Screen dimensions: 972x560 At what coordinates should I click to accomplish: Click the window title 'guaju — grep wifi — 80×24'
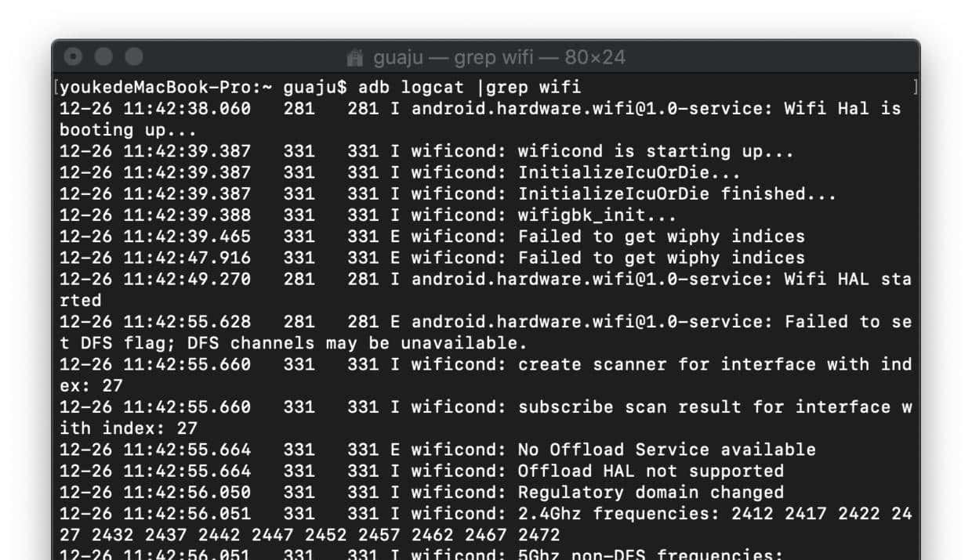[x=499, y=57]
